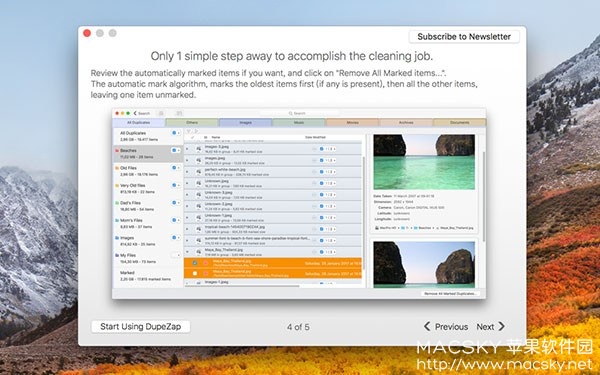Image resolution: width=600 pixels, height=375 pixels.
Task: Switch to the Images tab
Action: click(246, 122)
